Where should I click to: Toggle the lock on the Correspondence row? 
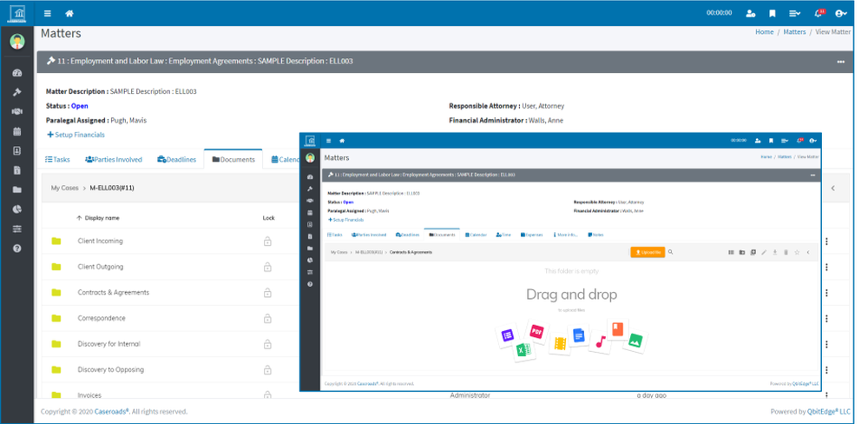coord(267,318)
